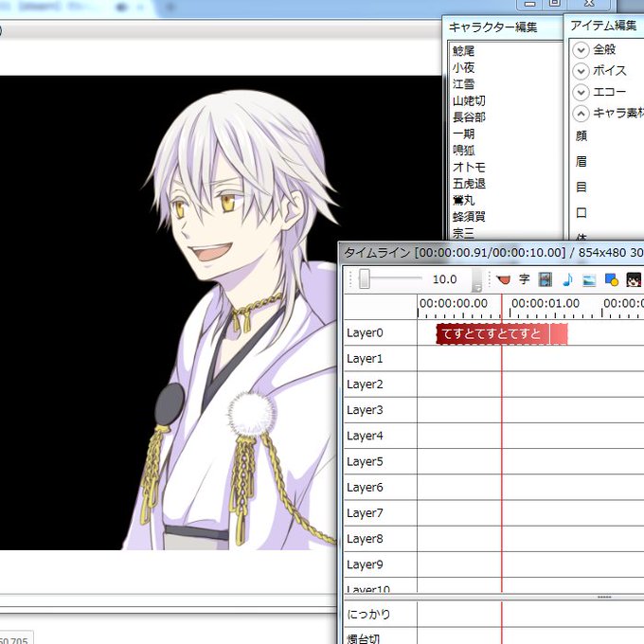Click the Layer3 row label
Viewport: 644px width, 644px height.
point(365,410)
